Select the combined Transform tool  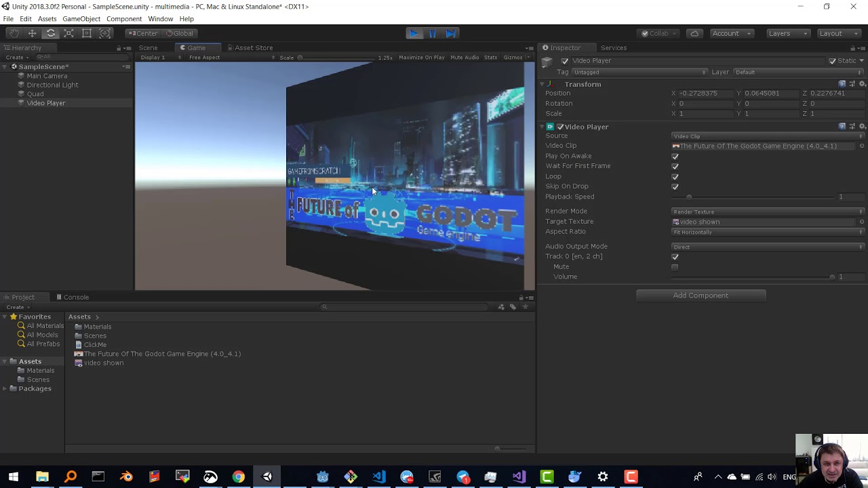pos(105,33)
